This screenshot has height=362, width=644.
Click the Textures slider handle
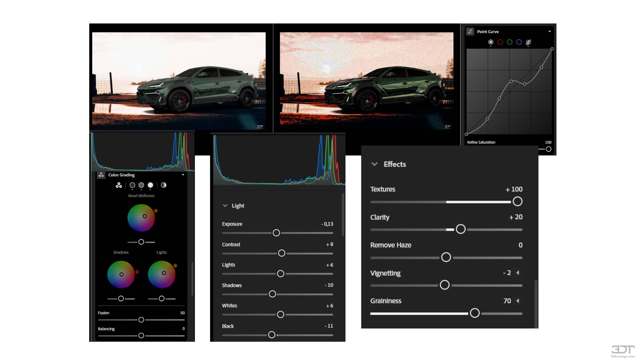pyautogui.click(x=518, y=201)
